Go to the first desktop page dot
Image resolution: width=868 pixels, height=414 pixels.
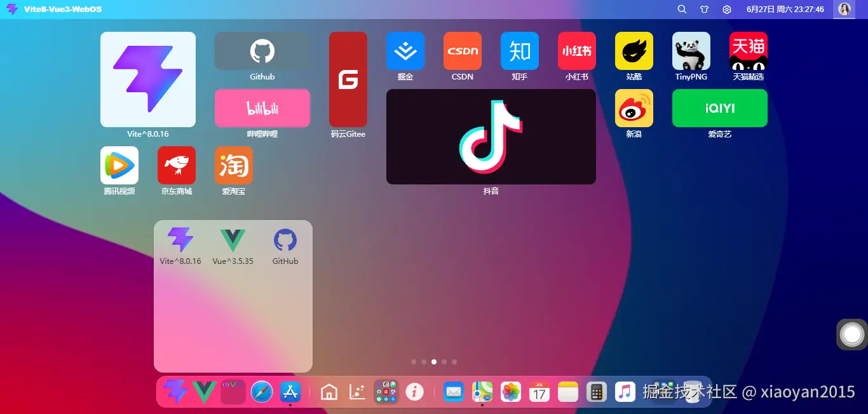[414, 362]
